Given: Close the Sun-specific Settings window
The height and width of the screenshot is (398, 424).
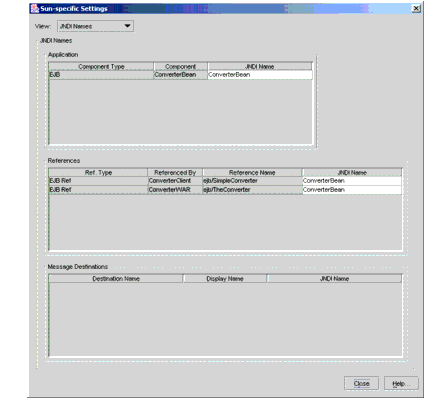Looking at the screenshot, I should point(416,8).
